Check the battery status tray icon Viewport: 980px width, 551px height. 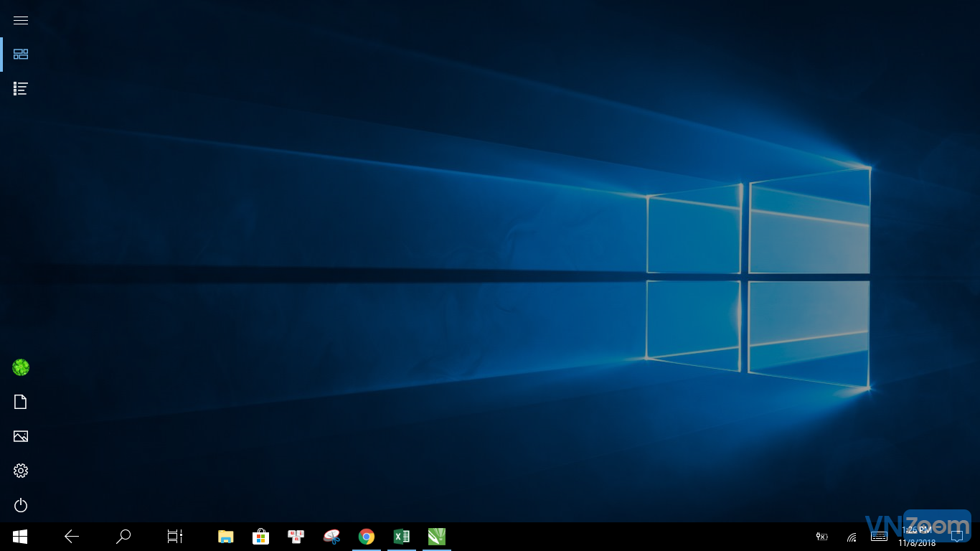[x=822, y=537]
